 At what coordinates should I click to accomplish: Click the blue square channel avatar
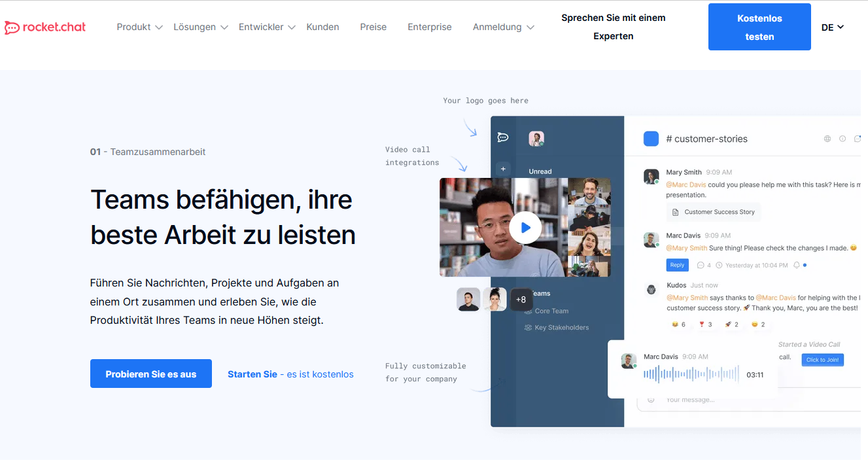[651, 139]
